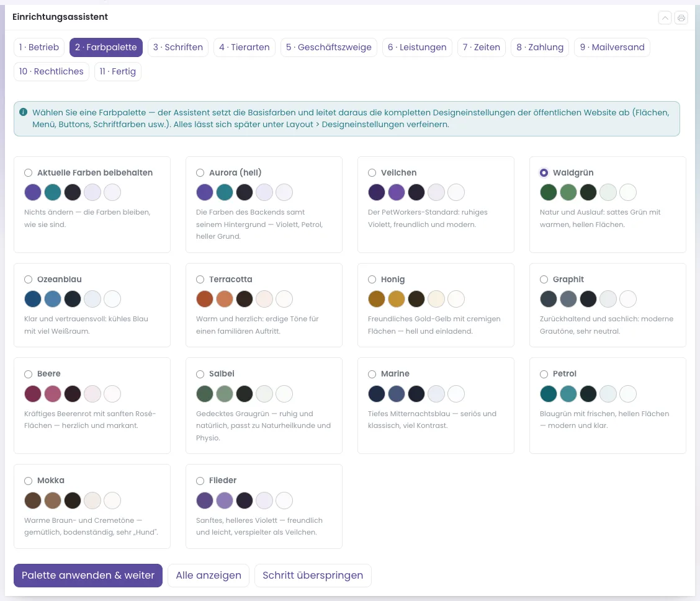This screenshot has height=601, width=700.
Task: Click Palette anwenden & weiter
Action: (x=88, y=576)
